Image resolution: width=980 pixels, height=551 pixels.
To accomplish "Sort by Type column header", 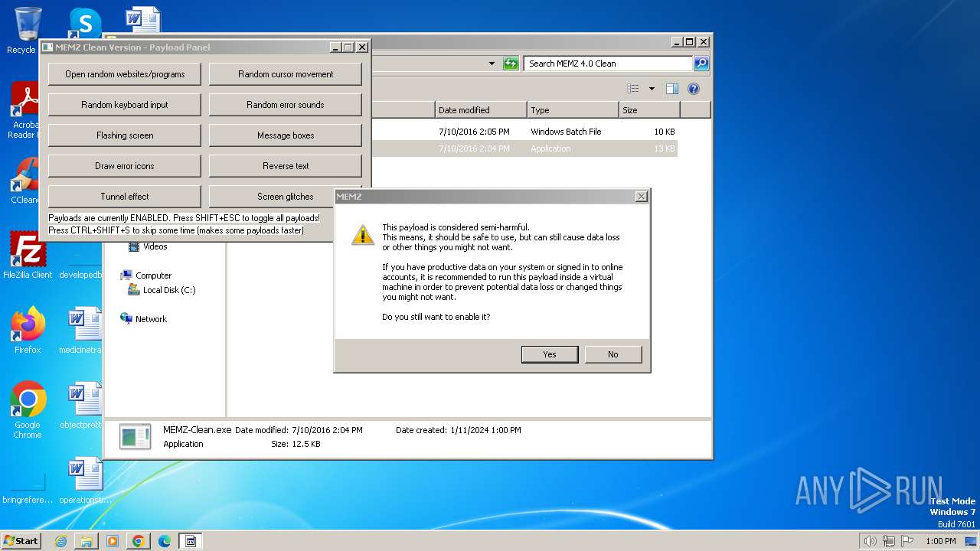I will pos(573,110).
